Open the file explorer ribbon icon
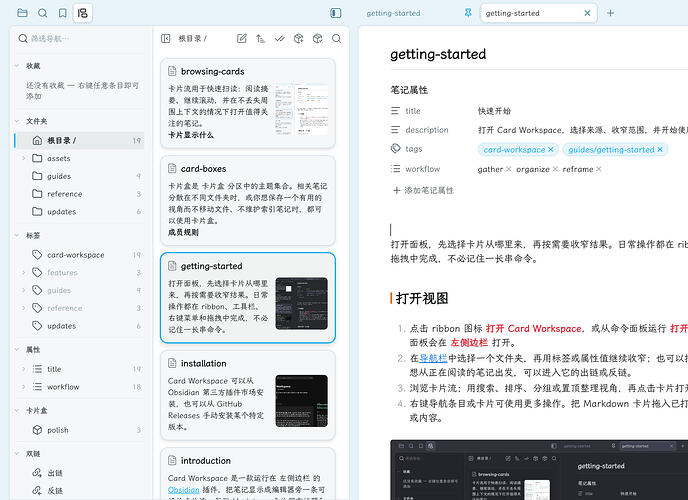 22,13
